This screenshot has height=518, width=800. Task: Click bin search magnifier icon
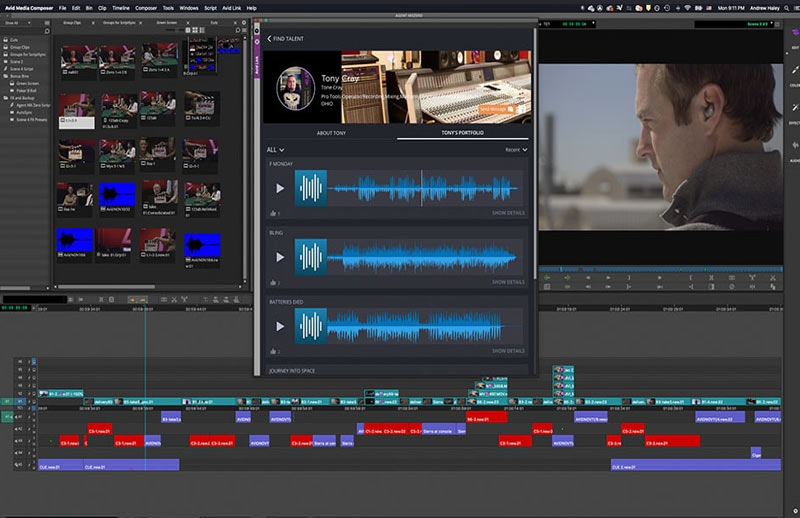pyautogui.click(x=238, y=31)
